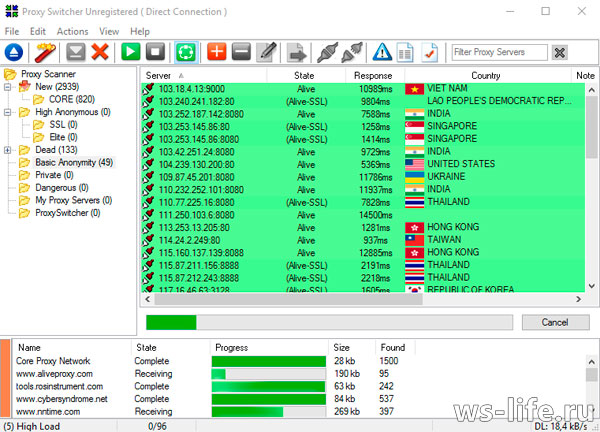Select proxy 104.239.130.200:80 row
Viewport: 600px width, 432px height.
click(x=363, y=165)
